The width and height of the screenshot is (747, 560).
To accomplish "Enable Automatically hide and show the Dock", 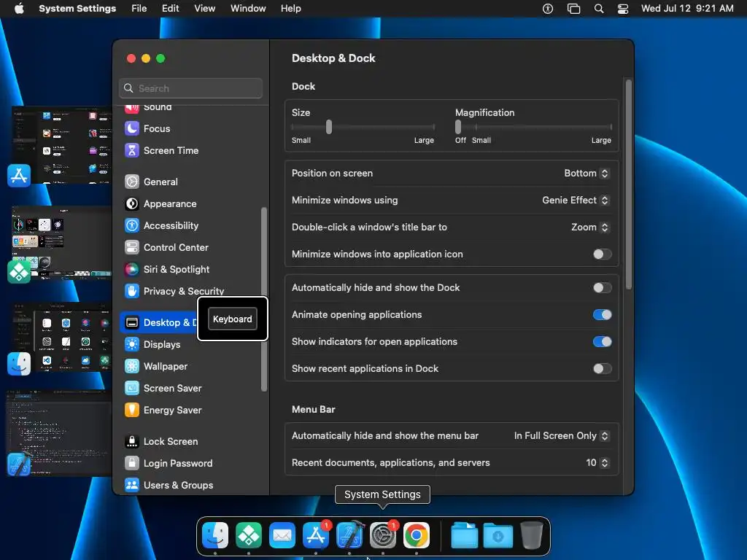I will coord(602,287).
